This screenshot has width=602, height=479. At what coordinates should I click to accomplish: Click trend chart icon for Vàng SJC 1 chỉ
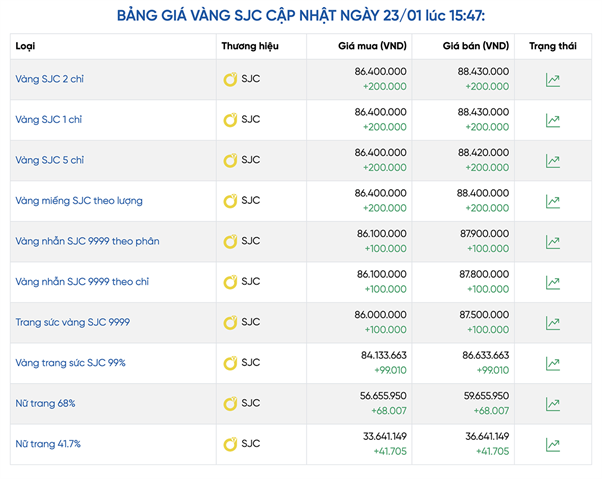[553, 120]
